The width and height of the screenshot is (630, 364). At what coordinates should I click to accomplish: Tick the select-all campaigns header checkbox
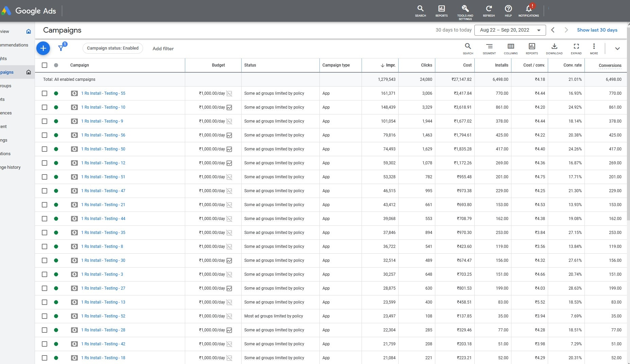tap(45, 65)
